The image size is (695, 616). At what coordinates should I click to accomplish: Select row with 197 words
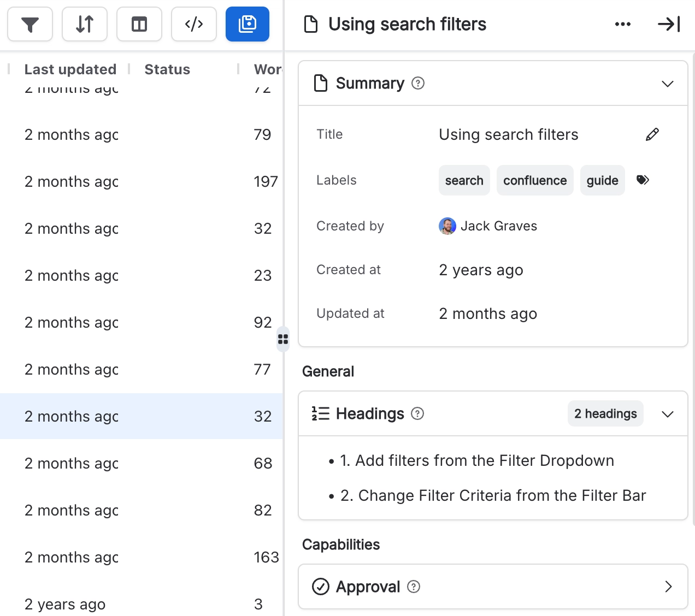point(142,181)
